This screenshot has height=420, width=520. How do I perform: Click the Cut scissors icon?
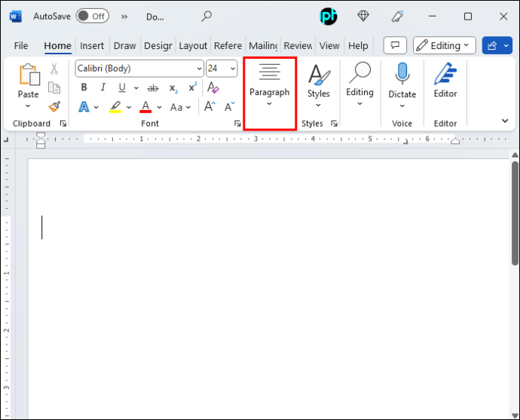point(54,69)
